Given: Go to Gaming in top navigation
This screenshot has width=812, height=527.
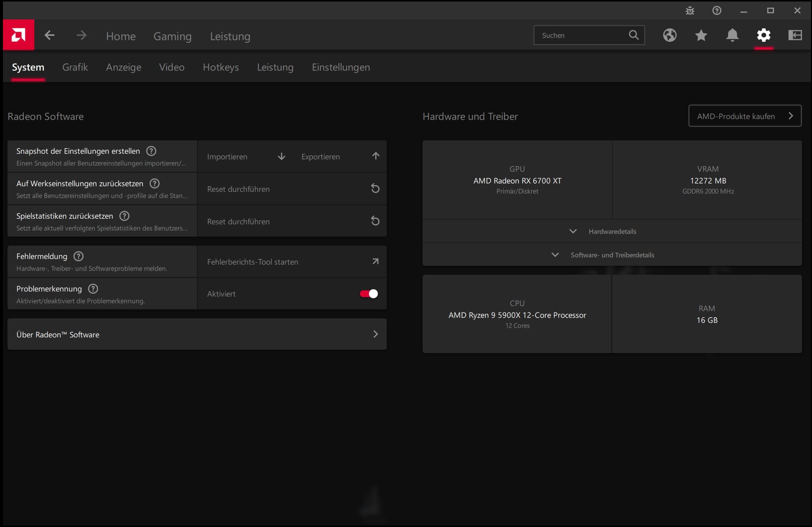Looking at the screenshot, I should (x=172, y=36).
